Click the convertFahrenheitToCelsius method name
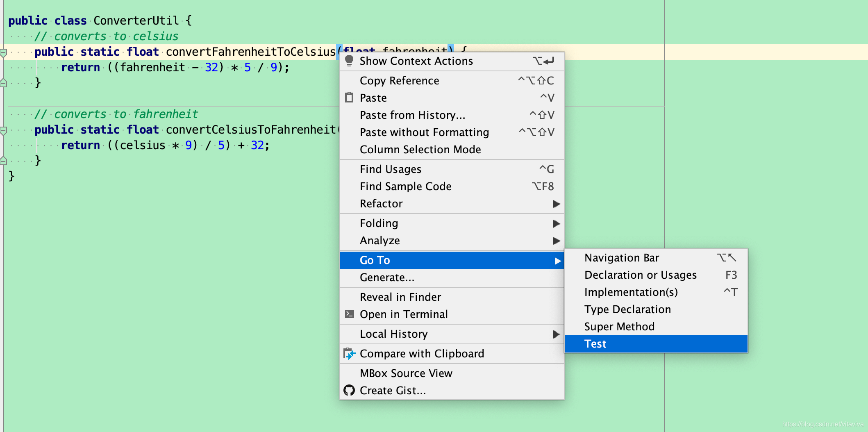Screen dimensions: 868x432 point(251,52)
